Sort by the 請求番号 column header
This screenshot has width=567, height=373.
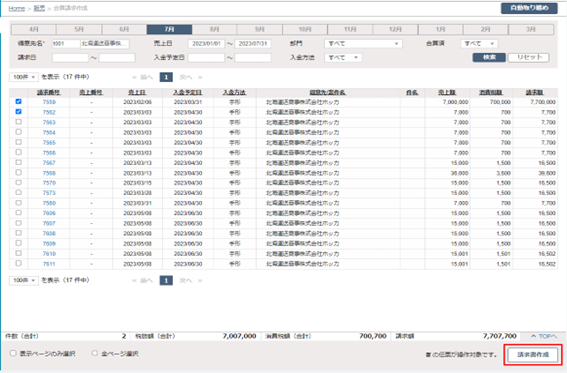tap(49, 93)
